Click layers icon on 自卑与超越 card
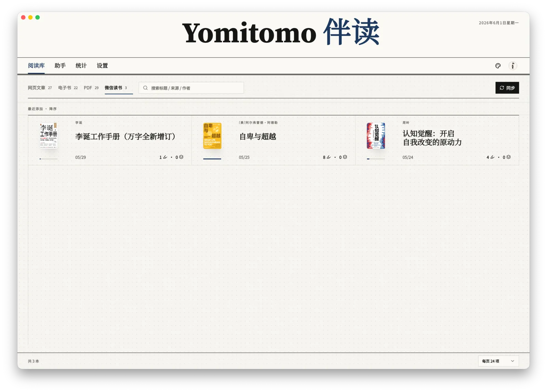Screen dimensions: 547x392 [345, 157]
